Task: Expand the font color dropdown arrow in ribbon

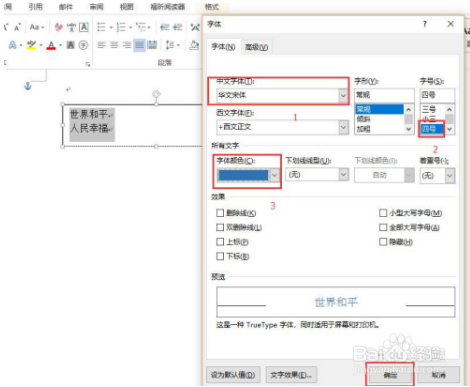Action: click(x=60, y=45)
